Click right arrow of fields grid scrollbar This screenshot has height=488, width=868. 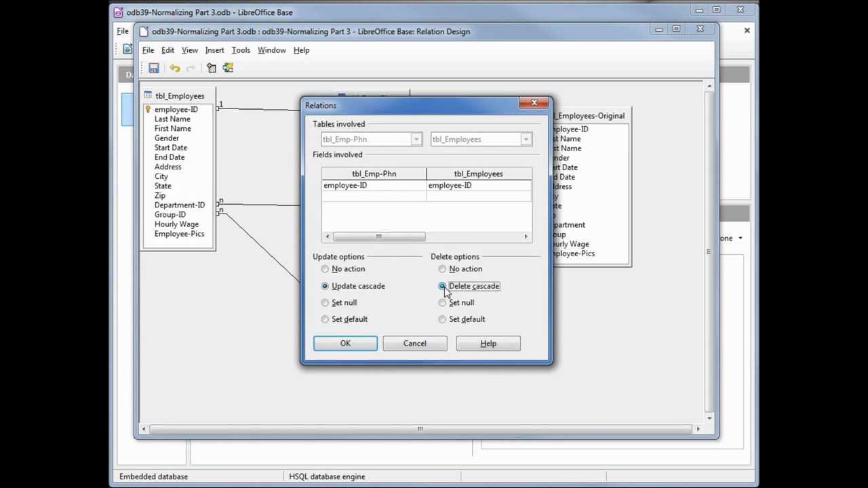tap(526, 237)
